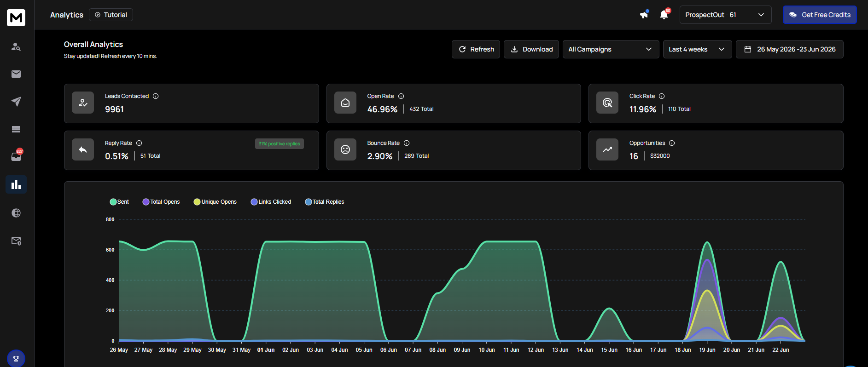The image size is (868, 367).
Task: Open the email accounts envelope icon
Action: click(16, 74)
